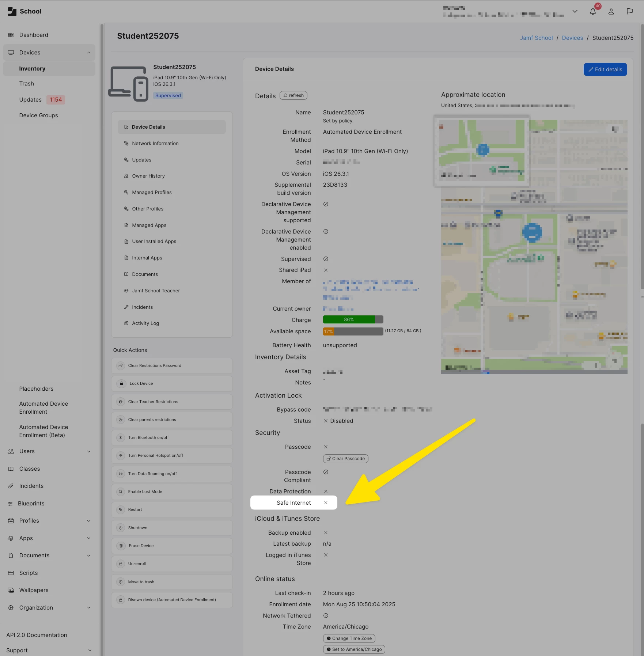This screenshot has height=656, width=644.
Task: Open the user account icon
Action: (611, 11)
